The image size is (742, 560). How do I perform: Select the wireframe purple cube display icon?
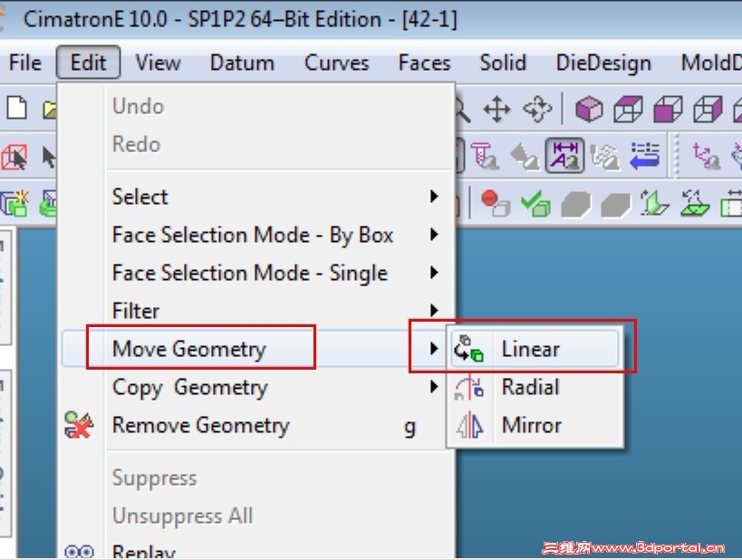(628, 109)
